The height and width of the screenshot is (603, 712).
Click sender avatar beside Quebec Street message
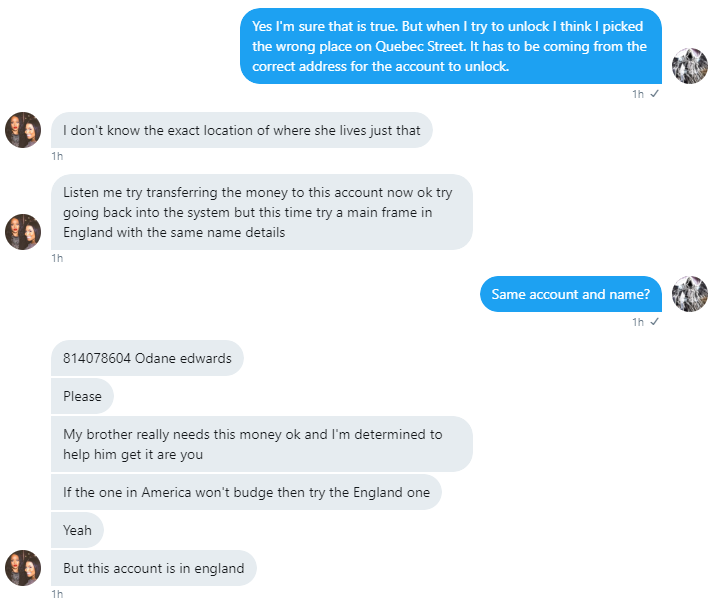point(689,66)
